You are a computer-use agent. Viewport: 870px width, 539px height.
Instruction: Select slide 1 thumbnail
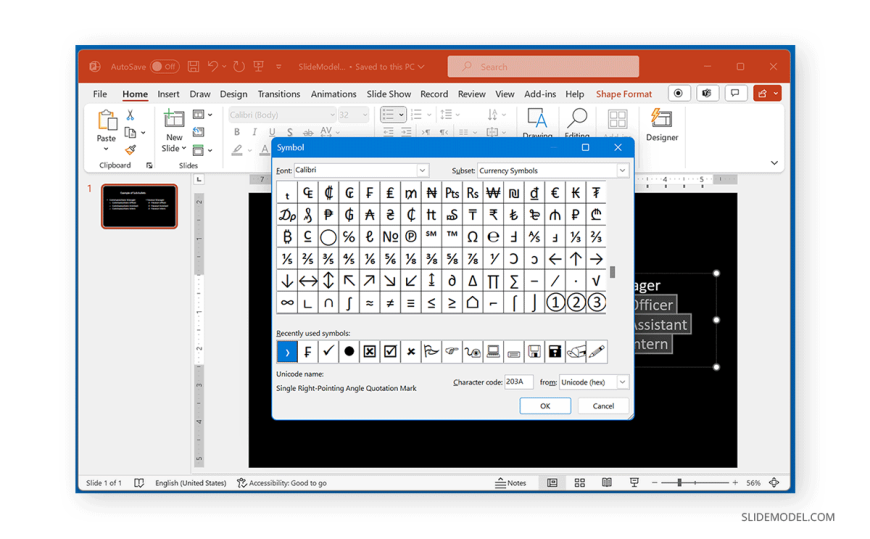point(139,206)
